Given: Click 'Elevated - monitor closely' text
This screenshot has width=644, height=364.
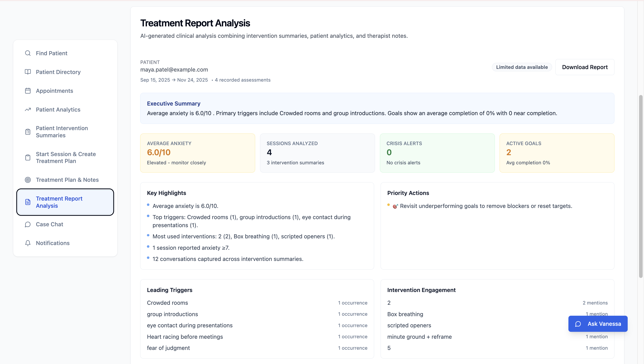Looking at the screenshot, I should tap(176, 163).
